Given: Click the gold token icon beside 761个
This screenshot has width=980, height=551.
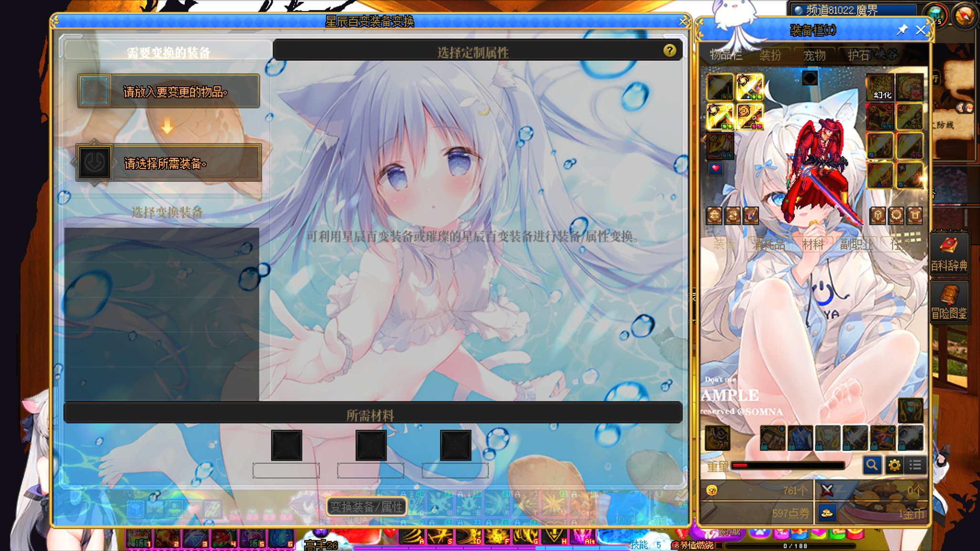Looking at the screenshot, I should (x=712, y=490).
